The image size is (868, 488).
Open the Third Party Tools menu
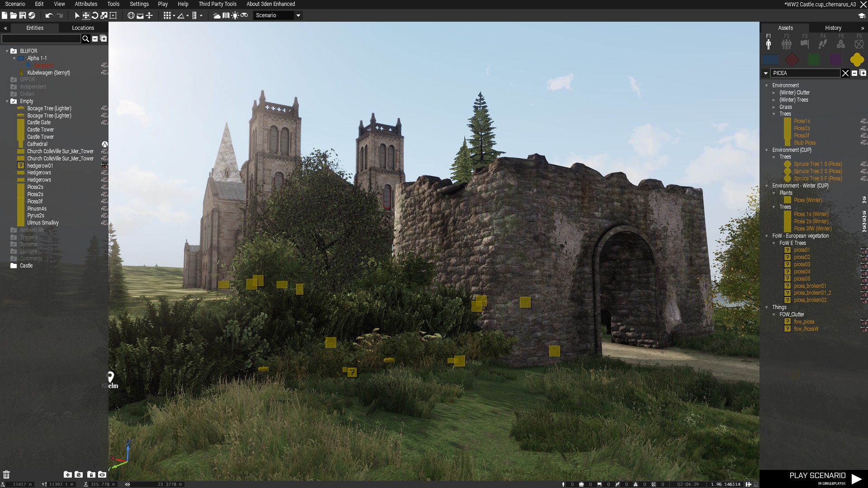[217, 4]
